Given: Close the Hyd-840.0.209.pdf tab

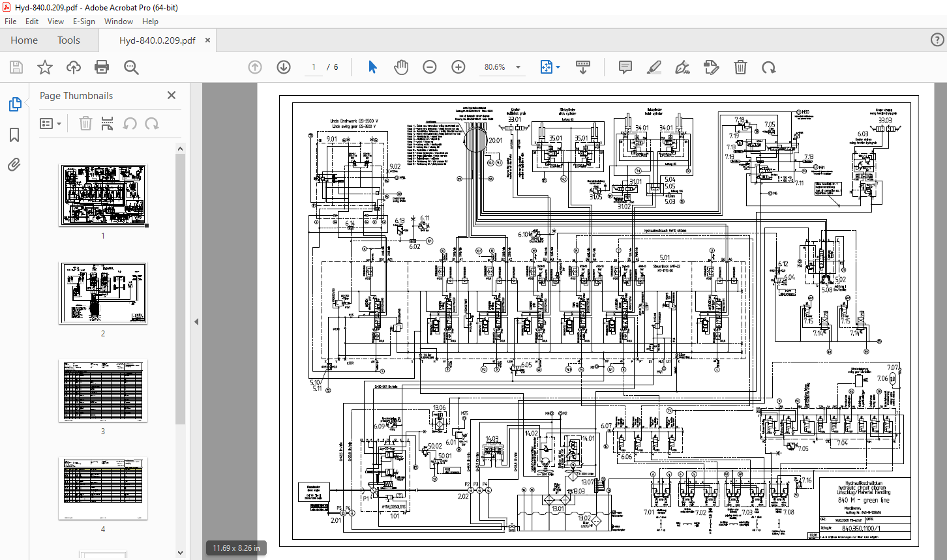Looking at the screenshot, I should coord(208,40).
